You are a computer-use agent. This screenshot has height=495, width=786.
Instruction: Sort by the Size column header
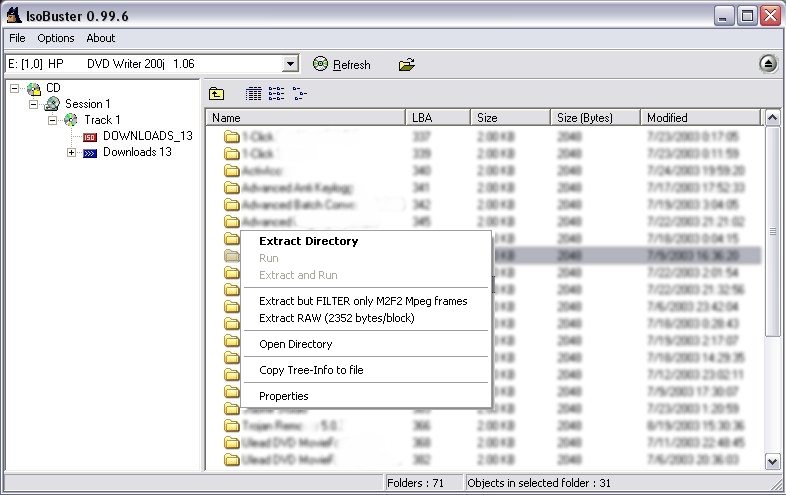[510, 118]
